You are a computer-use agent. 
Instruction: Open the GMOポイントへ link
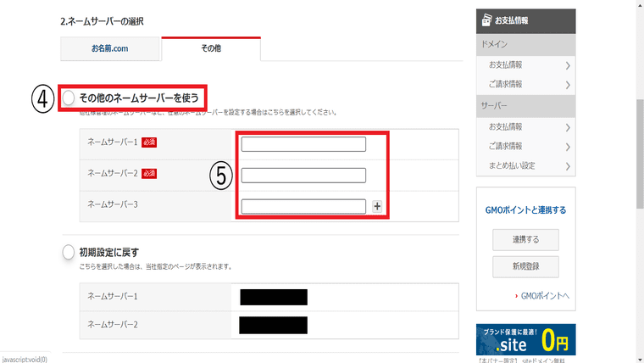tap(545, 296)
